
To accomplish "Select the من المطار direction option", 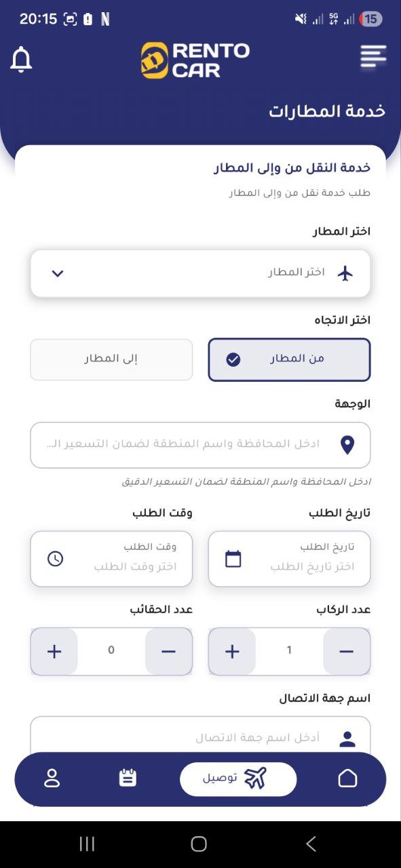I will tap(289, 359).
